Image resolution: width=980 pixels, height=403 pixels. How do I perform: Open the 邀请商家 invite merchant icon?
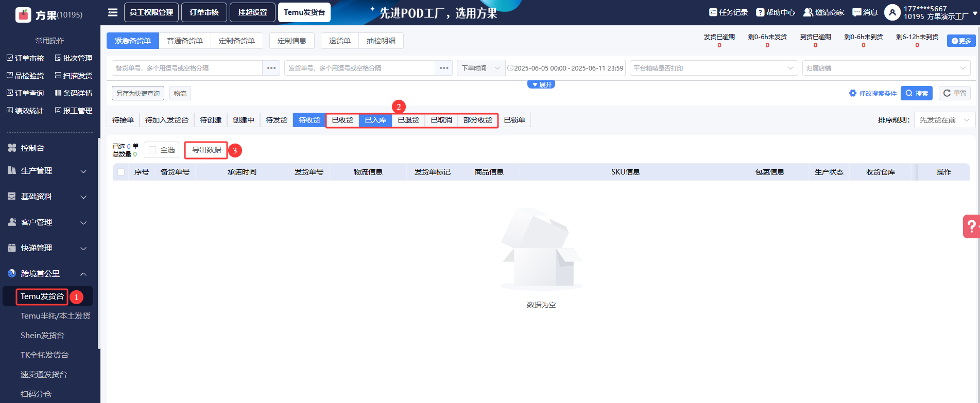tap(808, 12)
